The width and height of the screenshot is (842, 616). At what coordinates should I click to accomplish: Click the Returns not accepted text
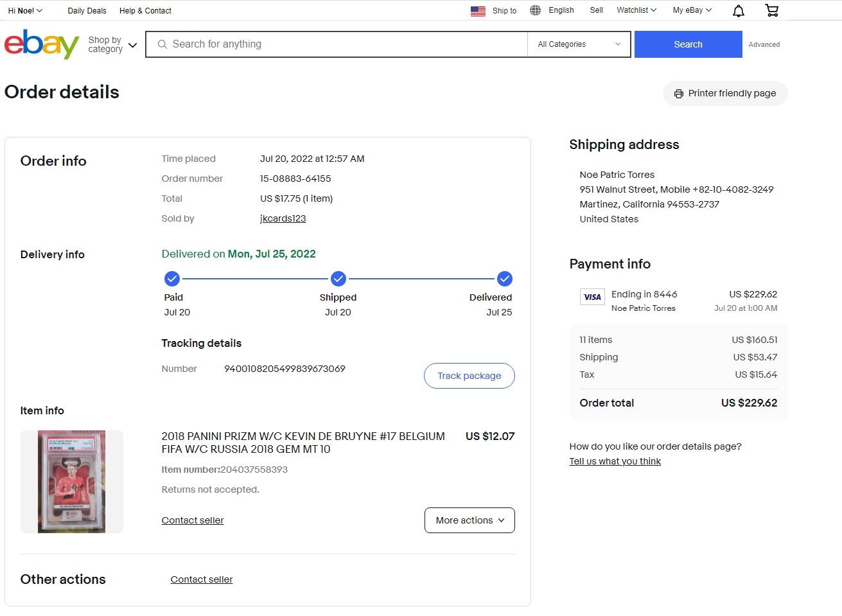(211, 489)
